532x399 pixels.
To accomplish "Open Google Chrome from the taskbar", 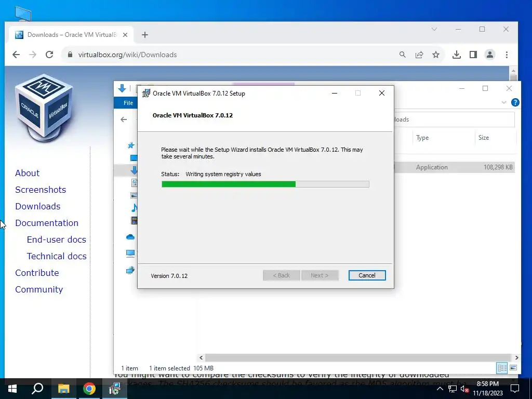I will coord(89,389).
